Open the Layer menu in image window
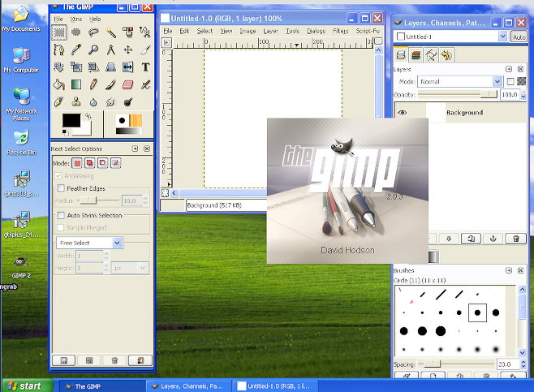534x392 pixels. point(271,31)
